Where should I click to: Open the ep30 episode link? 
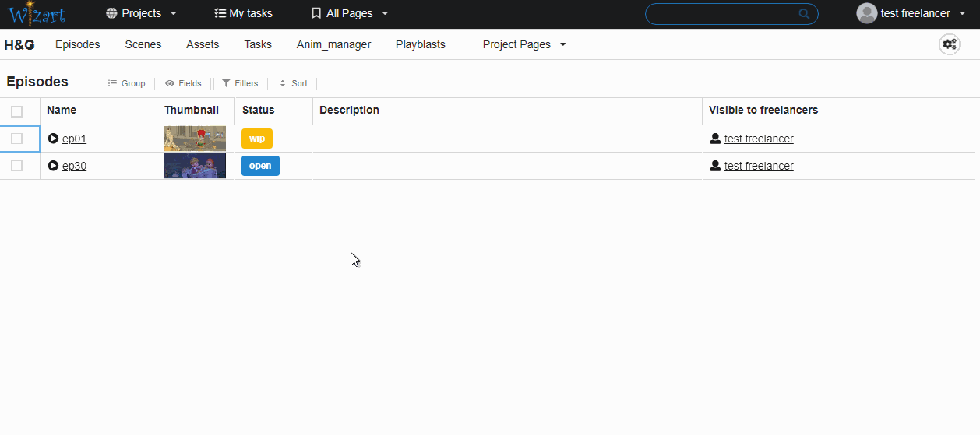[x=74, y=166]
